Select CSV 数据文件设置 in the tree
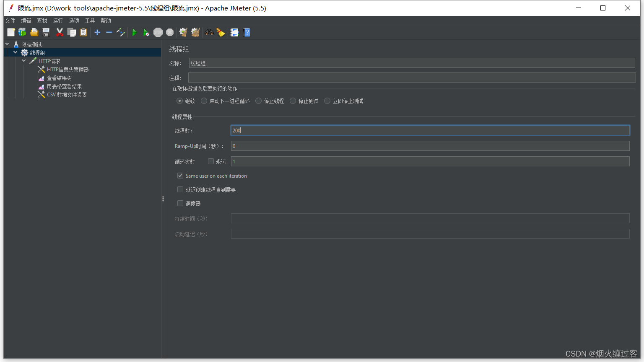644x362 pixels. coord(67,95)
